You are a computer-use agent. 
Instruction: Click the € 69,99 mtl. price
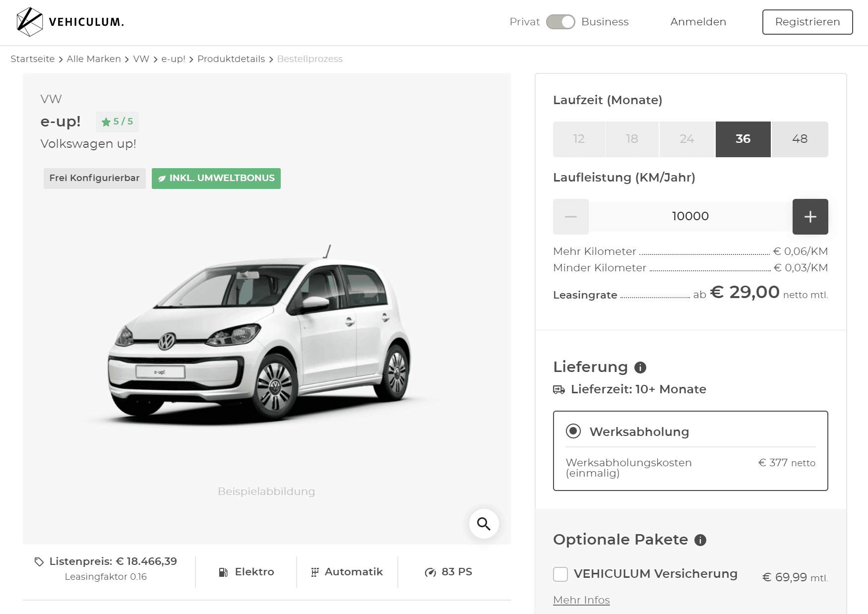pyautogui.click(x=795, y=577)
